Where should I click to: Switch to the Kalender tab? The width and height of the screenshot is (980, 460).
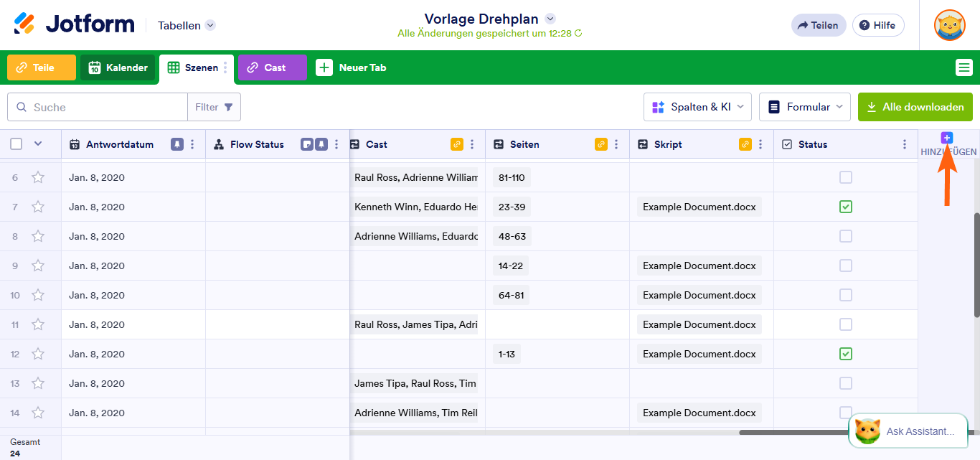pos(117,67)
